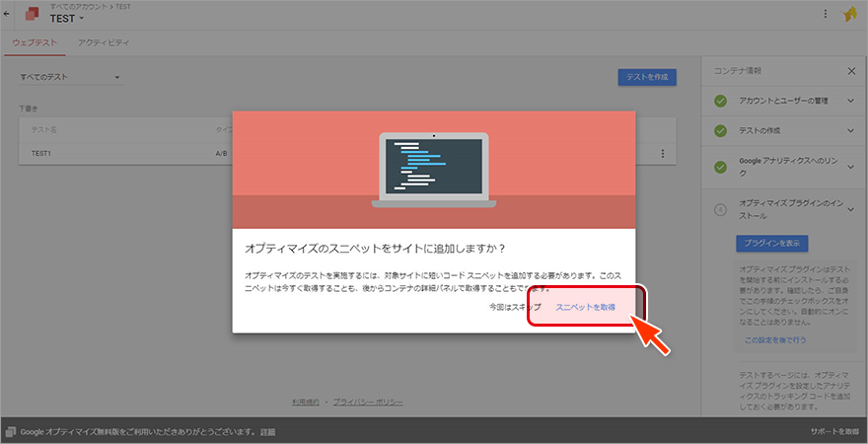
Task: Click the step 4 circle icon
Action: 720,210
